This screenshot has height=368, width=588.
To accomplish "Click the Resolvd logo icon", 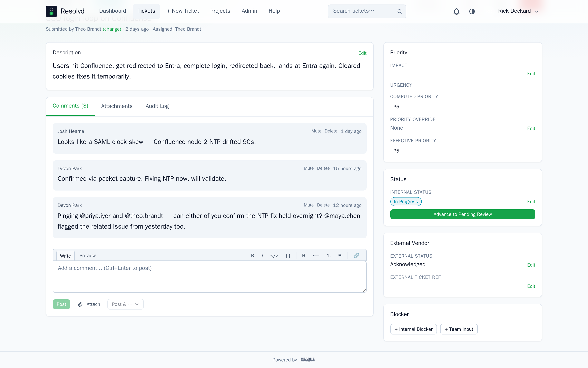I will click(x=51, y=11).
